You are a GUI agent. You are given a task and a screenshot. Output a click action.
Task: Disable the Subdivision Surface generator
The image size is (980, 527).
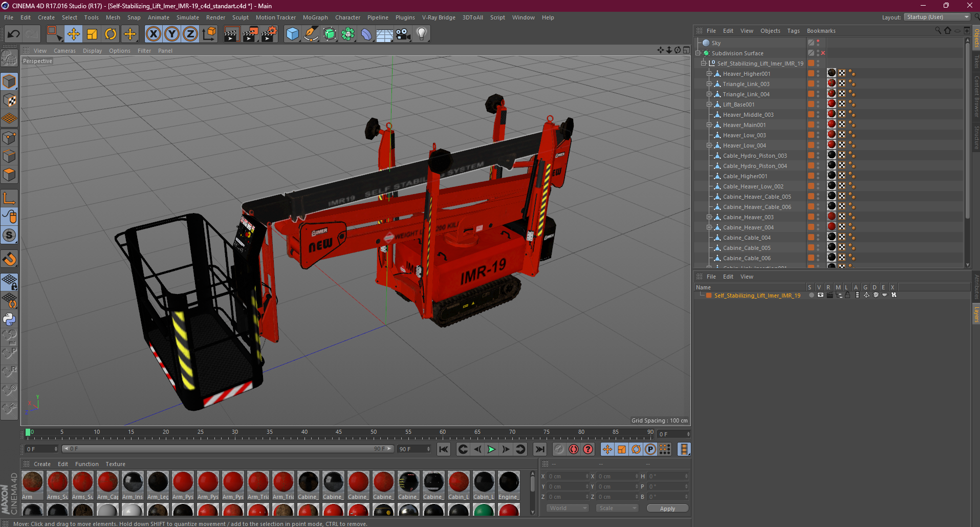click(x=823, y=53)
